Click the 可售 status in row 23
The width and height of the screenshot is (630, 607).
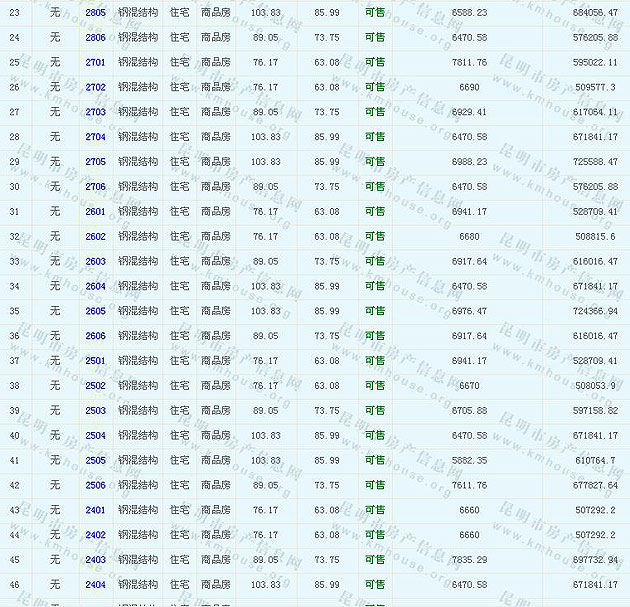[375, 12]
